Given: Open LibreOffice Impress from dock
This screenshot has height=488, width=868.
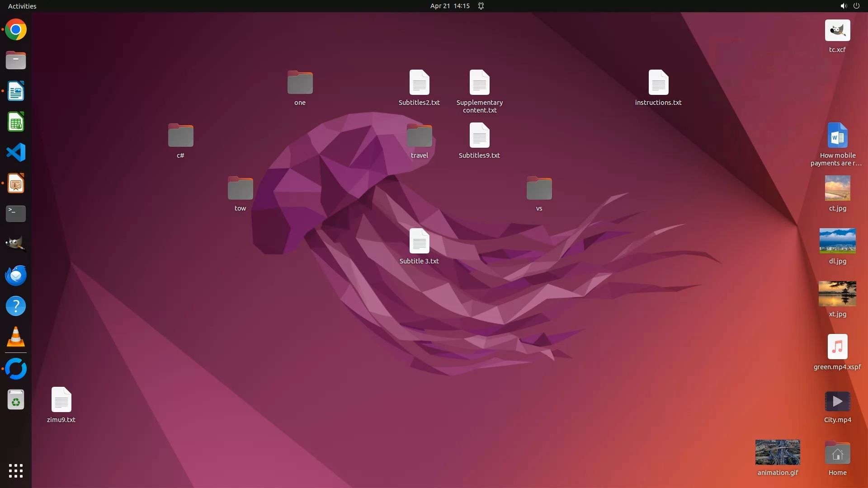Looking at the screenshot, I should point(16,183).
